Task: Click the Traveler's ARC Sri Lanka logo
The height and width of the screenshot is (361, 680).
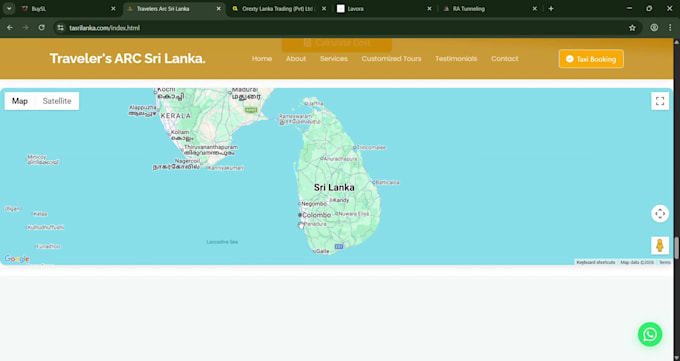Action: (x=128, y=59)
